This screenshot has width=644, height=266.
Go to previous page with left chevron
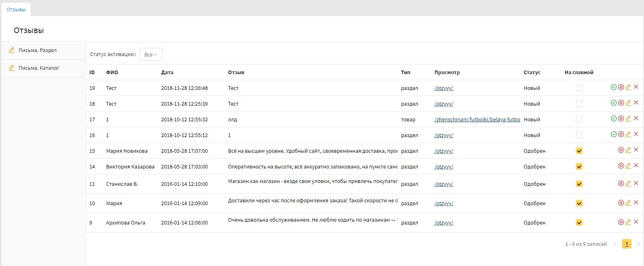click(x=615, y=244)
